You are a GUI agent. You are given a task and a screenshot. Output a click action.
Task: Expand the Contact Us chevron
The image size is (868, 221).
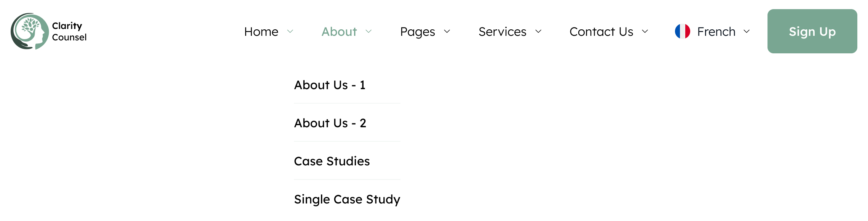[x=645, y=31]
